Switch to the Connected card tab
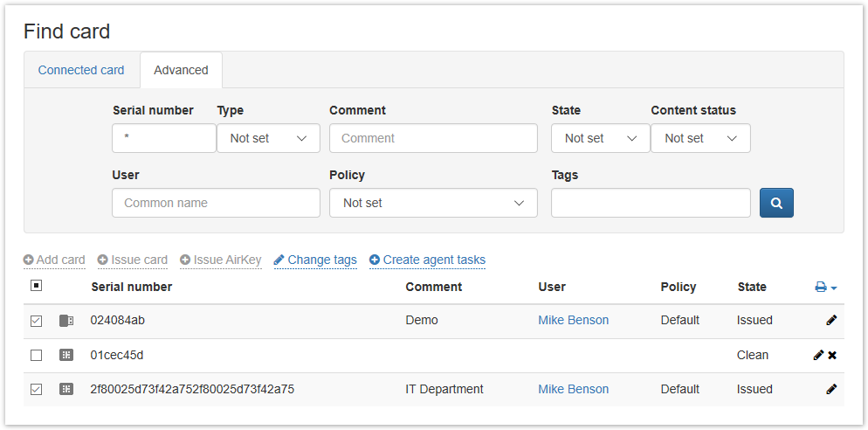Image resolution: width=868 pixels, height=430 pixels. coord(81,70)
